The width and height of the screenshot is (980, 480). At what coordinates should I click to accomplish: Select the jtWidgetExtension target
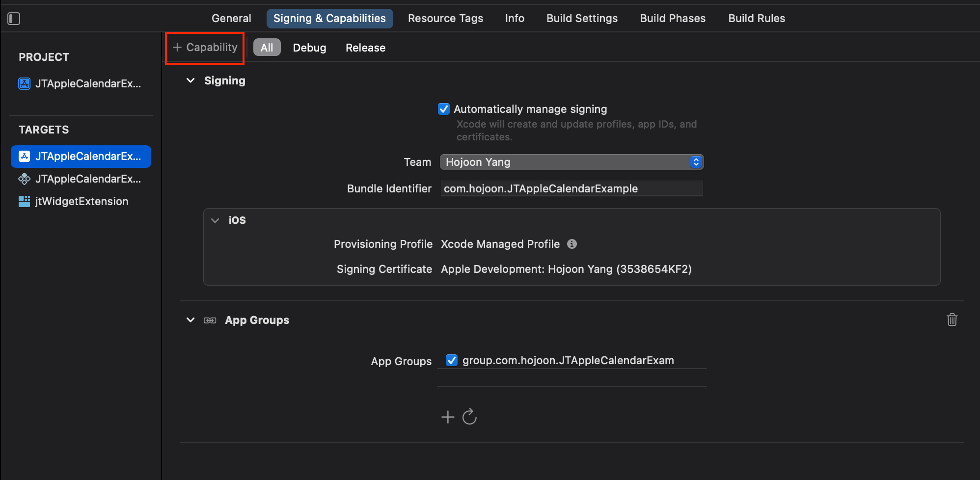81,201
